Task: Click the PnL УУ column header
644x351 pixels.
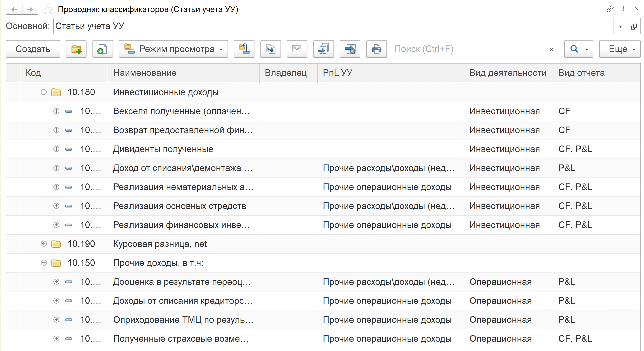Action: click(x=391, y=73)
